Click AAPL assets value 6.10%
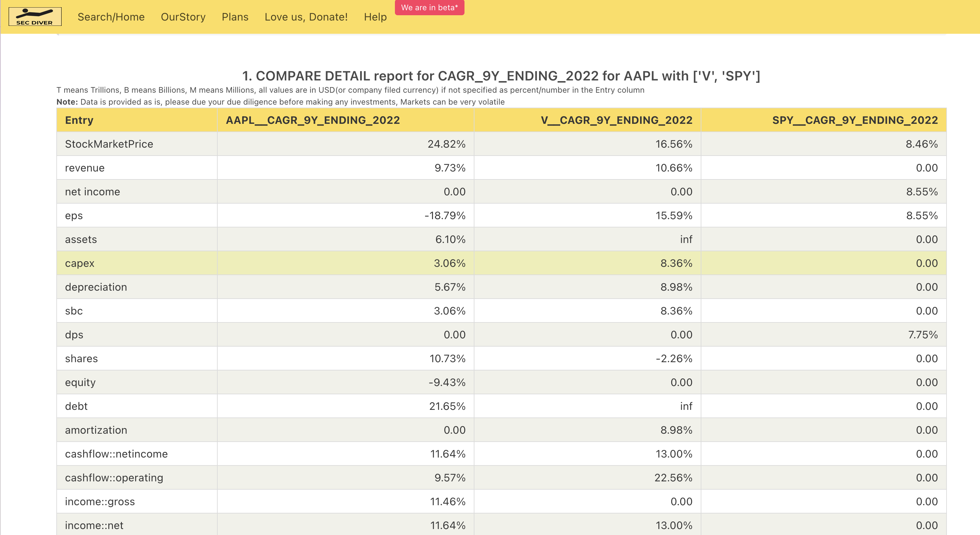 451,240
